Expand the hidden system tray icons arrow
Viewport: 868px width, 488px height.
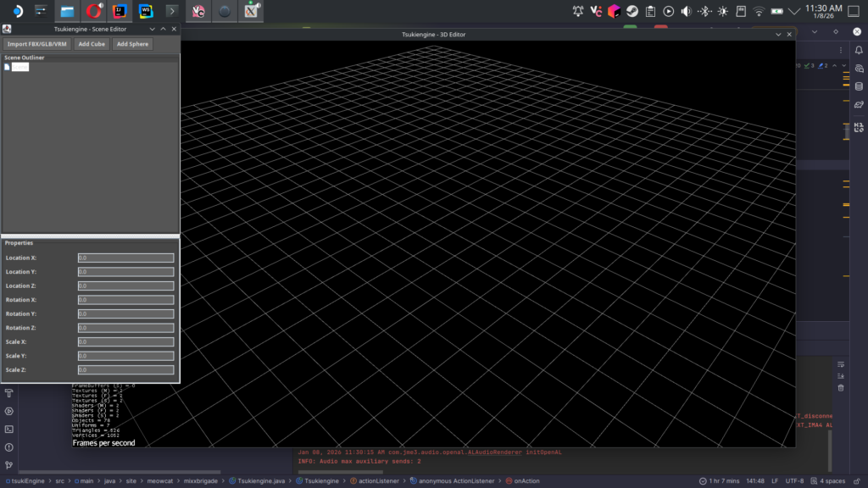(793, 12)
